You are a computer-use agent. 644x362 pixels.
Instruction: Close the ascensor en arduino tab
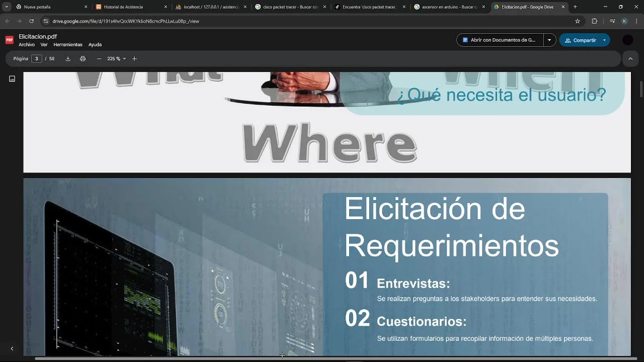[484, 7]
